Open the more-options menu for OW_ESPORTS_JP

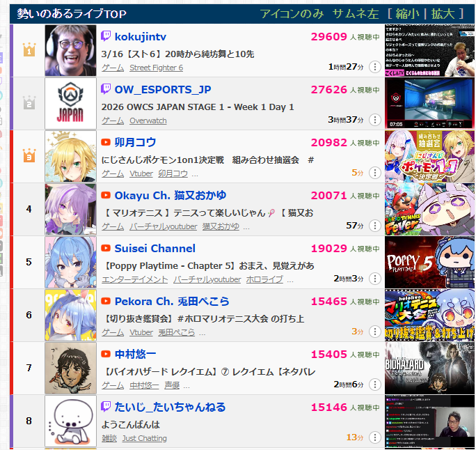point(375,120)
